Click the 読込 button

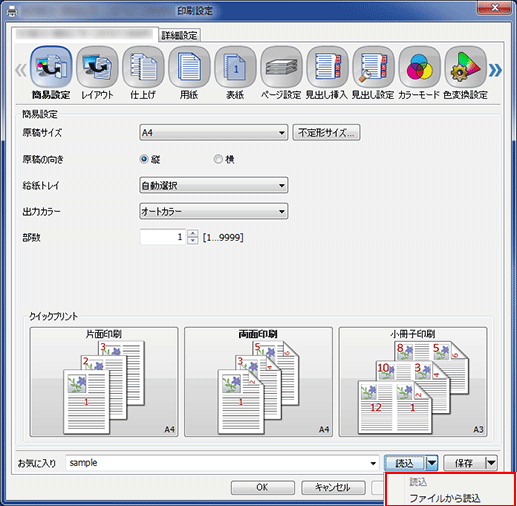405,463
